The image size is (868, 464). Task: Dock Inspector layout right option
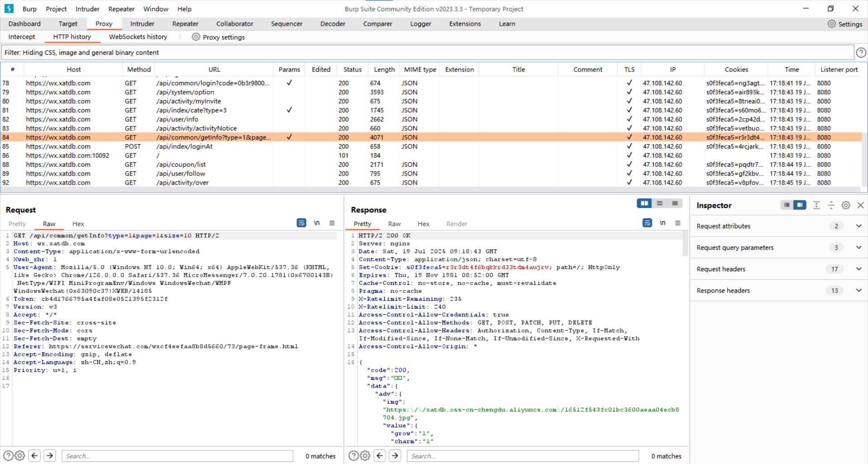point(800,205)
